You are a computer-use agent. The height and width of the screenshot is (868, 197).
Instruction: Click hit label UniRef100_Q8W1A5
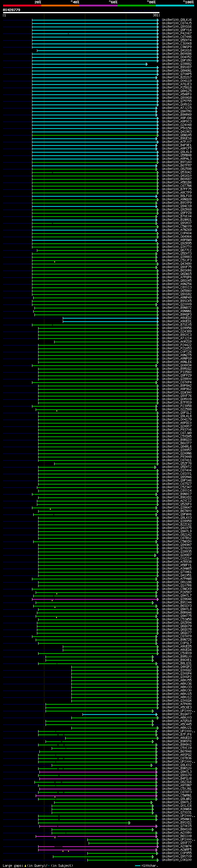[177, 135]
